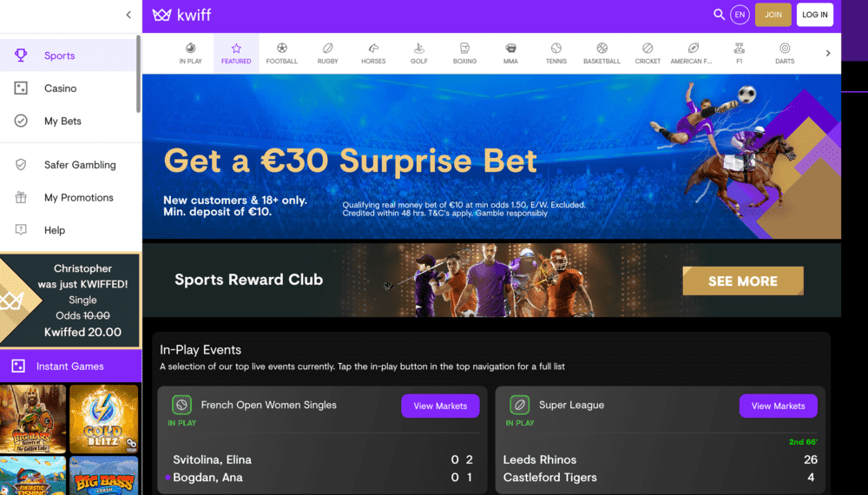The image size is (868, 495).
Task: Open the search magnifier icon
Action: pos(719,15)
